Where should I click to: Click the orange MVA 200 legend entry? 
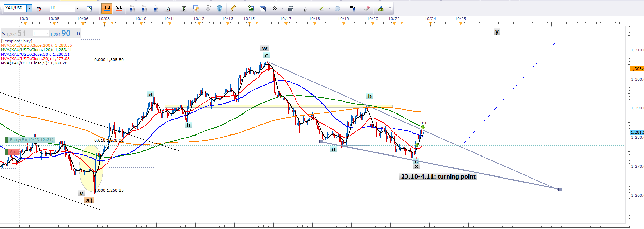[x=36, y=45]
